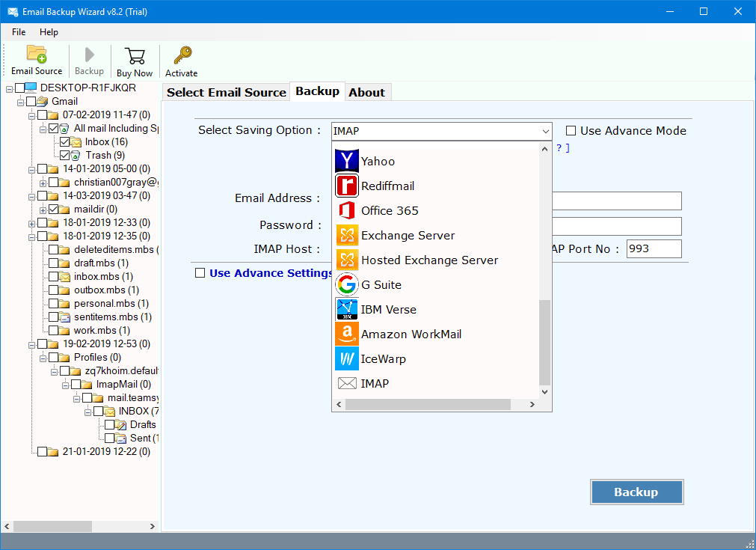Click the inbox.mbs folder icon
This screenshot has width=756, height=550.
click(64, 276)
